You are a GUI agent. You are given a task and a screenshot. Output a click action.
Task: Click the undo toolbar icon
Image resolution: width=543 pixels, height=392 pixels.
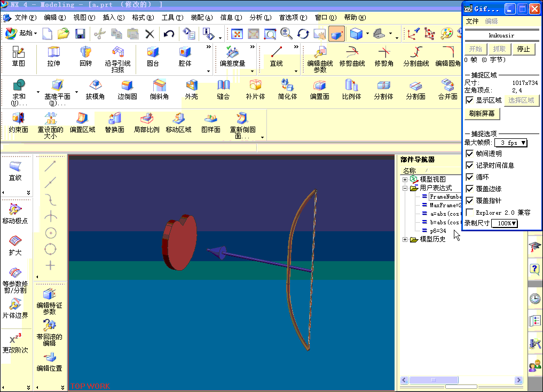click(169, 34)
